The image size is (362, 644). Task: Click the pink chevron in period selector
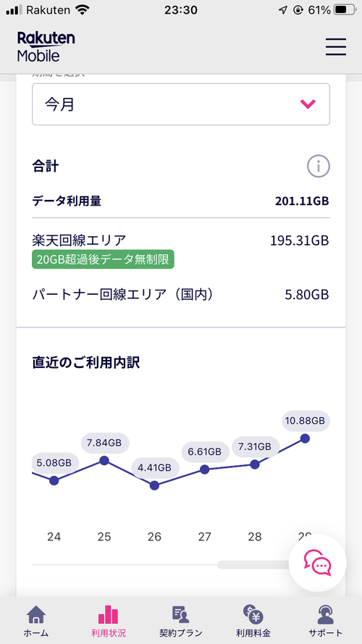[x=308, y=104]
